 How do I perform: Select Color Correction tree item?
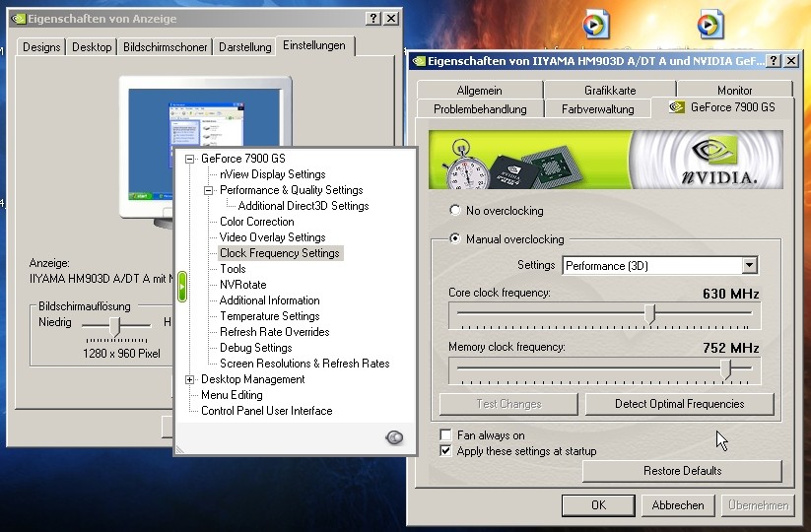click(256, 222)
